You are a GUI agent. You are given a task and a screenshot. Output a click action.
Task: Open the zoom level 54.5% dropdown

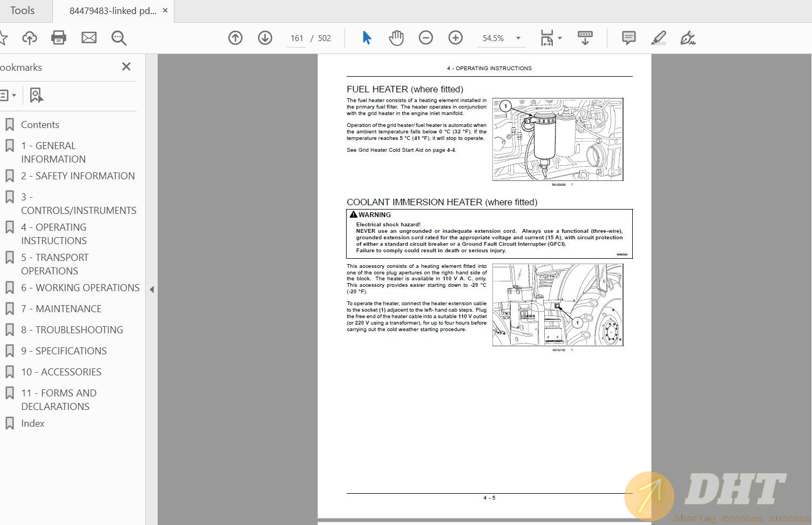tap(518, 38)
